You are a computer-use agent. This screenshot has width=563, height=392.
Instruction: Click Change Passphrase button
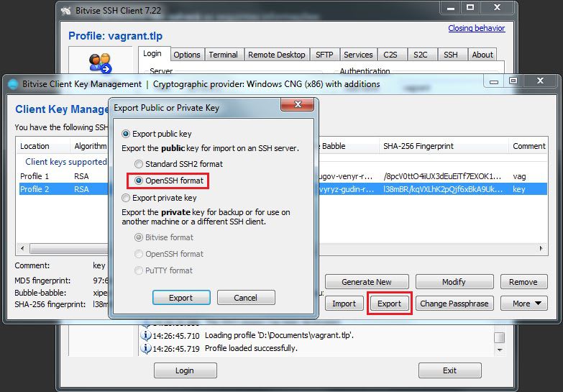pyautogui.click(x=454, y=304)
